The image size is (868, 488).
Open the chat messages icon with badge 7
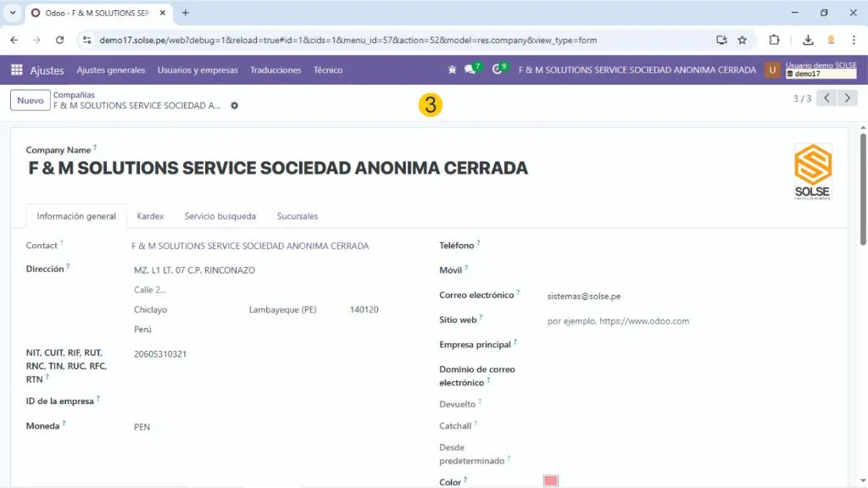click(x=470, y=70)
